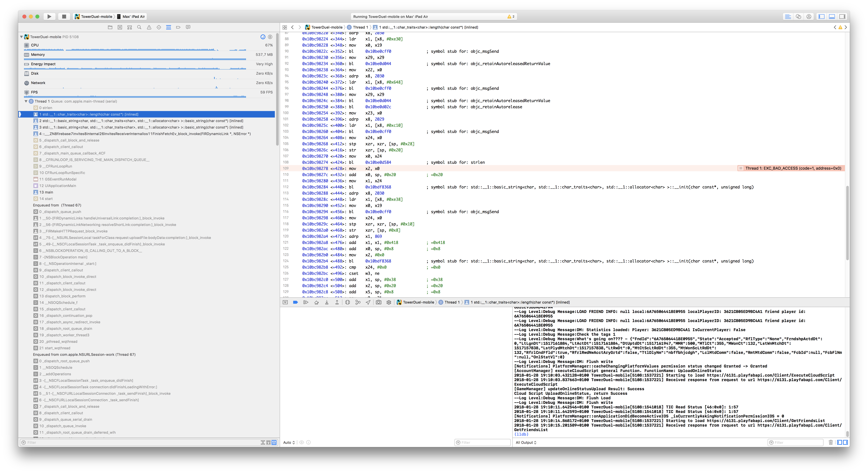Screen dimensions: 868x473
Task: Switch to the Breakpoint navigator
Action: pos(178,27)
